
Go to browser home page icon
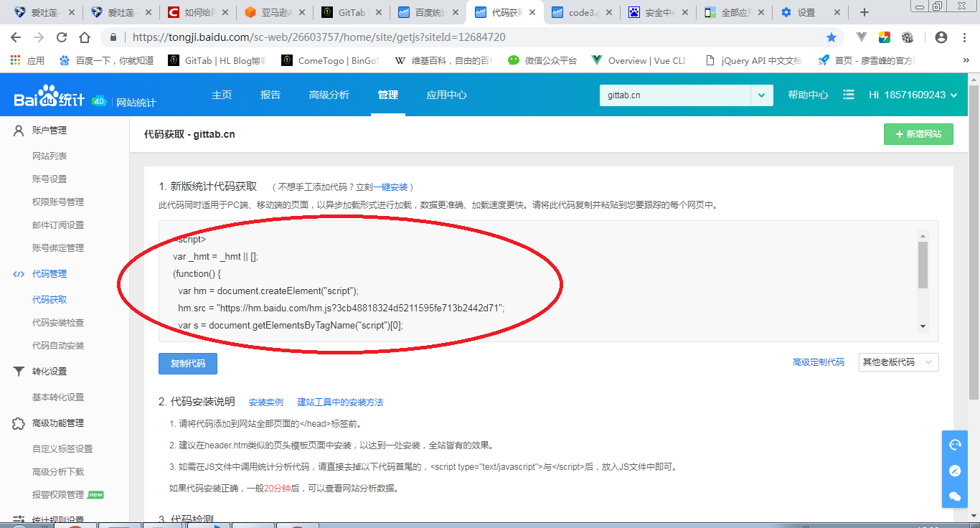85,37
